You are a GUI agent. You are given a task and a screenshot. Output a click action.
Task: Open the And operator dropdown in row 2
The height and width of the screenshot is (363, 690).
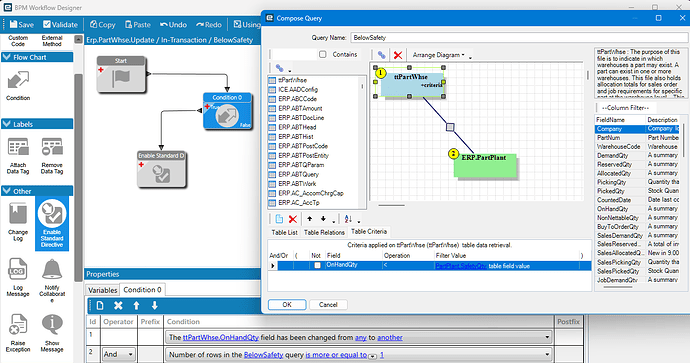tap(130, 354)
